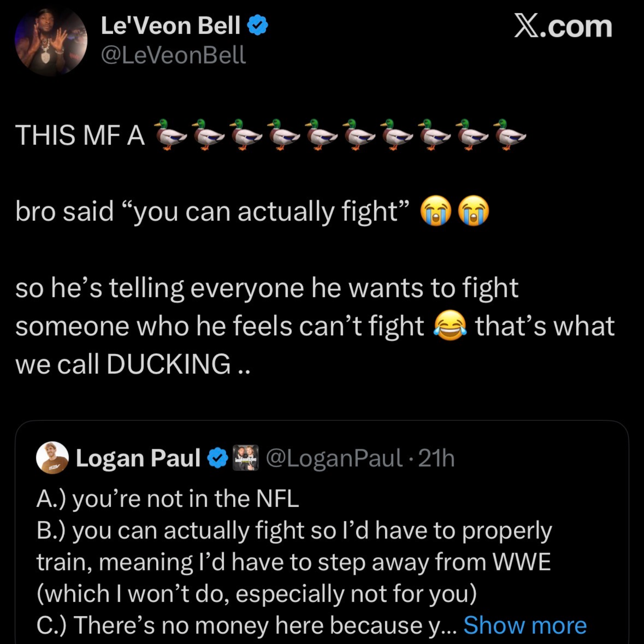This screenshot has height=644, width=644.
Task: Click the Le'Veon Bell display name
Action: click(x=170, y=26)
